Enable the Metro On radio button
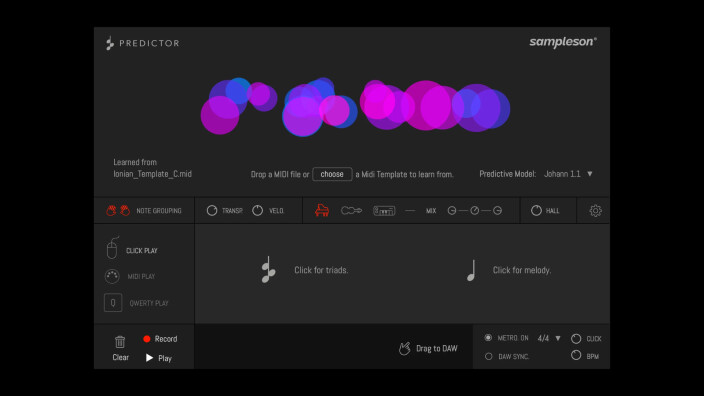This screenshot has width=704, height=396. 488,338
